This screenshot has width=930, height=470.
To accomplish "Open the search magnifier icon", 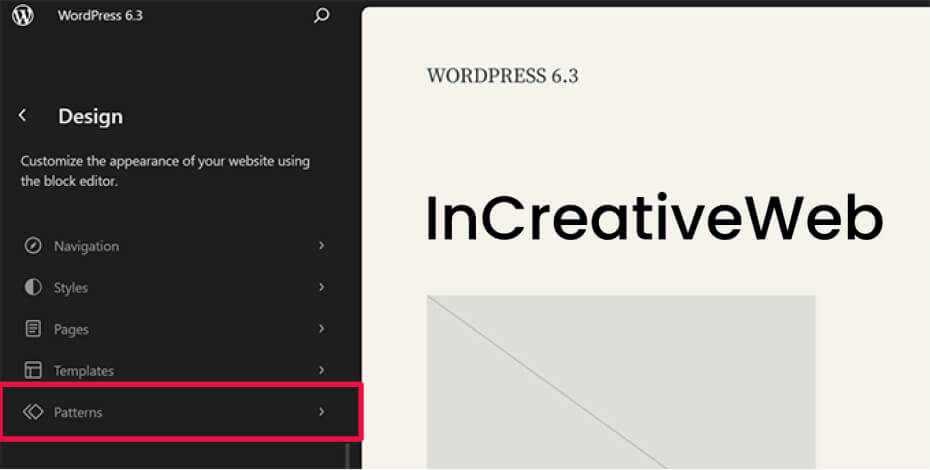I will (321, 15).
